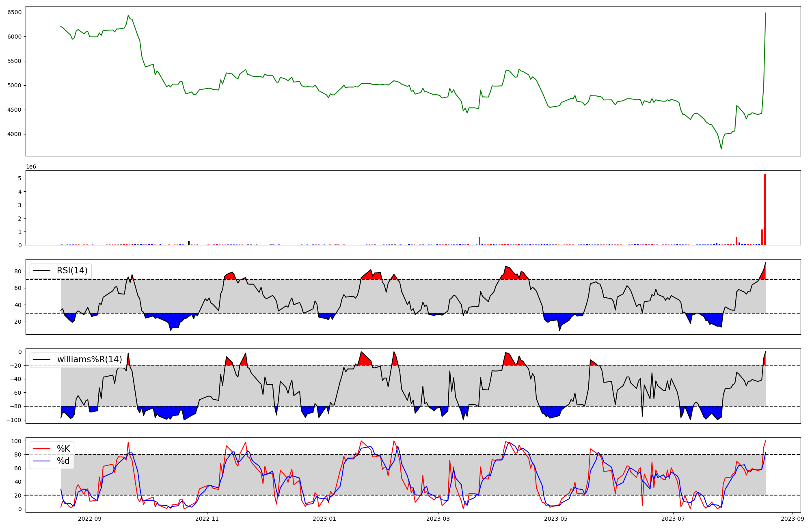The height and width of the screenshot is (528, 812).
Task: Click the black RSI legend line sample
Action: [x=41, y=270]
